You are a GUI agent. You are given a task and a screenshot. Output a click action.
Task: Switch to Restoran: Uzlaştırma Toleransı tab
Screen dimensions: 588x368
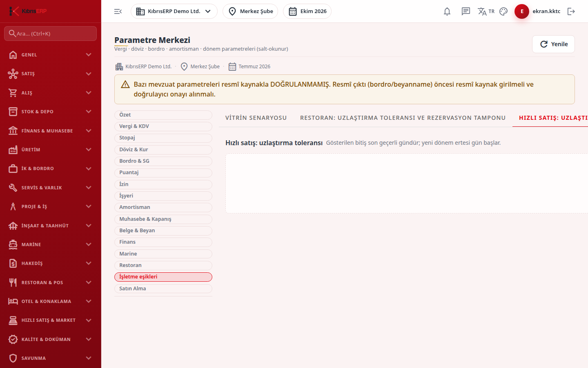point(403,118)
